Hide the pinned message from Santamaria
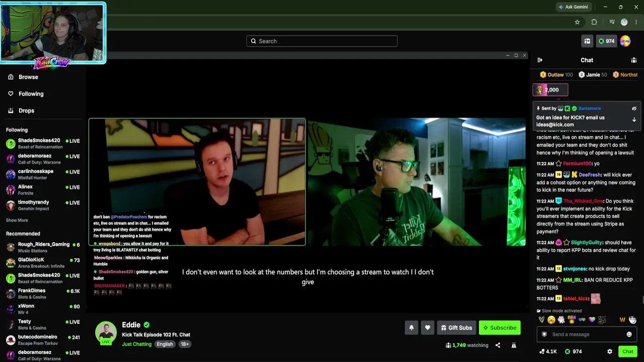Image resolution: width=644 pixels, height=362 pixels. click(634, 109)
